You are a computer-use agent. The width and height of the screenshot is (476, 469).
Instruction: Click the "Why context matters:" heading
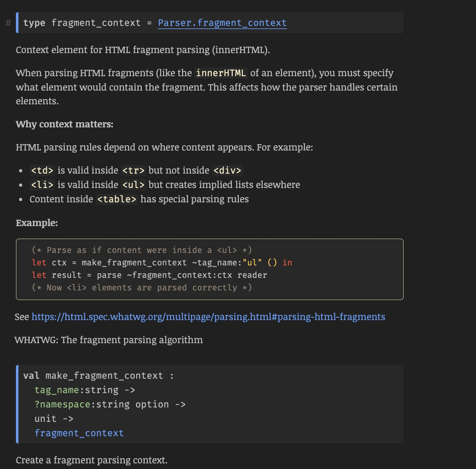pyautogui.click(x=65, y=124)
